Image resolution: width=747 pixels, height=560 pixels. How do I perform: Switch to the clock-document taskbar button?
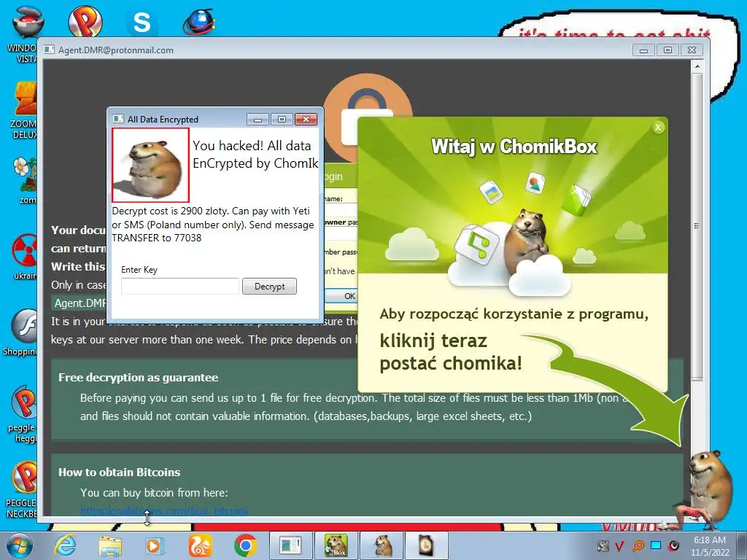click(426, 545)
